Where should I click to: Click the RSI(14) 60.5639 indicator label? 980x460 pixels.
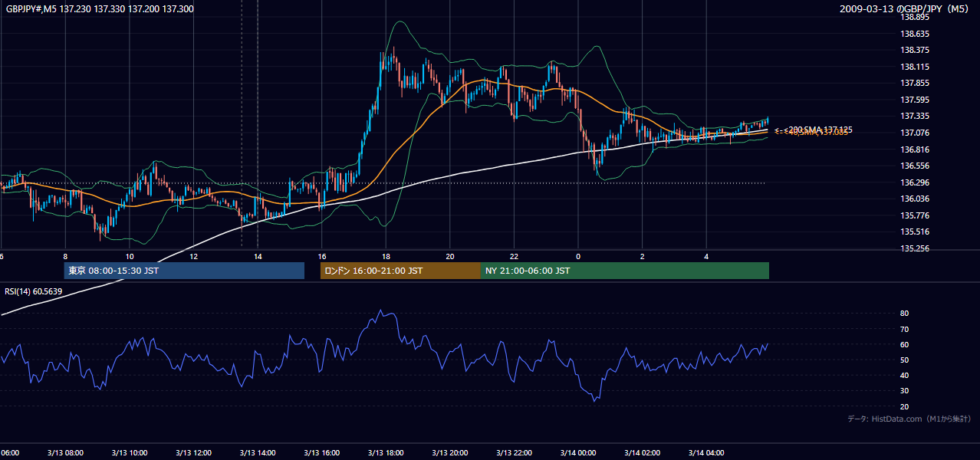click(34, 291)
